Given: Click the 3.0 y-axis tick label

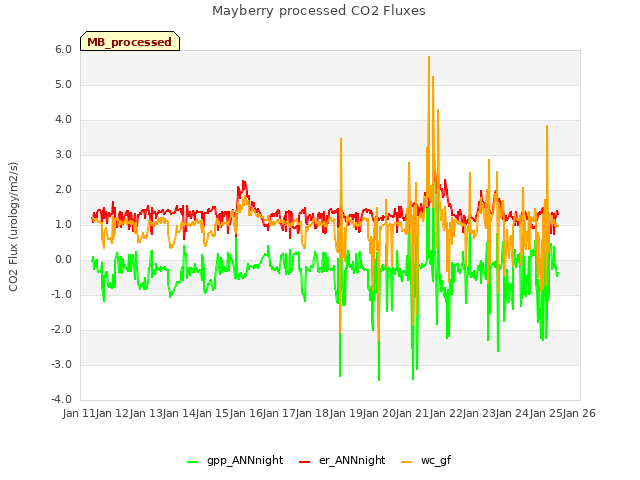Looking at the screenshot, I should [63, 155].
